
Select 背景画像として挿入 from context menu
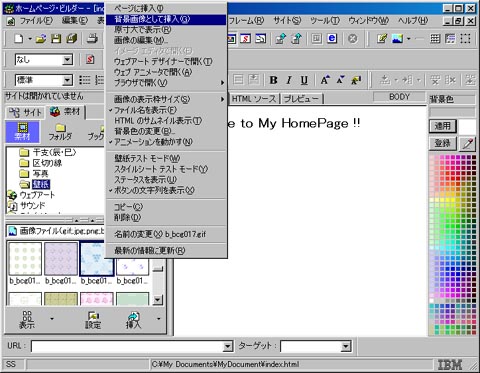pos(166,19)
